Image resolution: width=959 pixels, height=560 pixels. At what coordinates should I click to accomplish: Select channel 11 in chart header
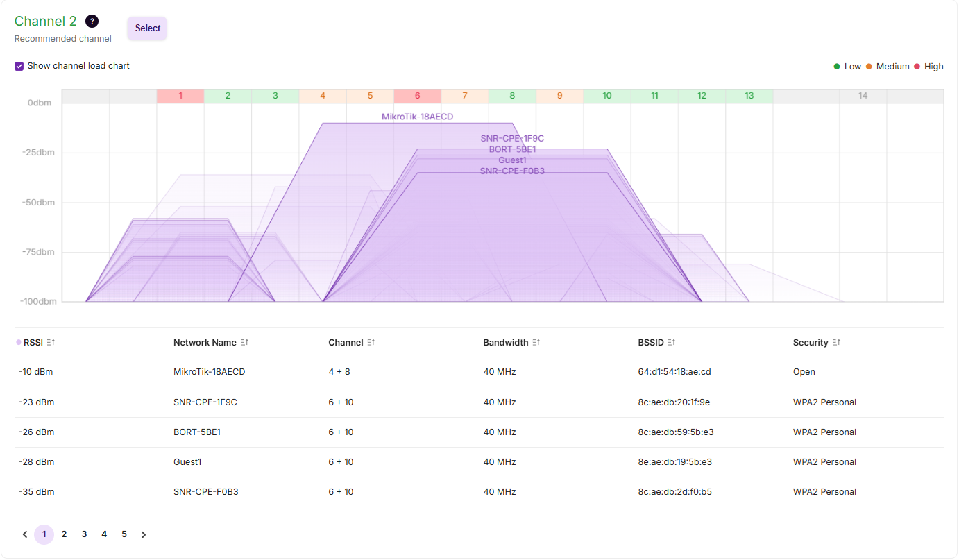pos(654,96)
